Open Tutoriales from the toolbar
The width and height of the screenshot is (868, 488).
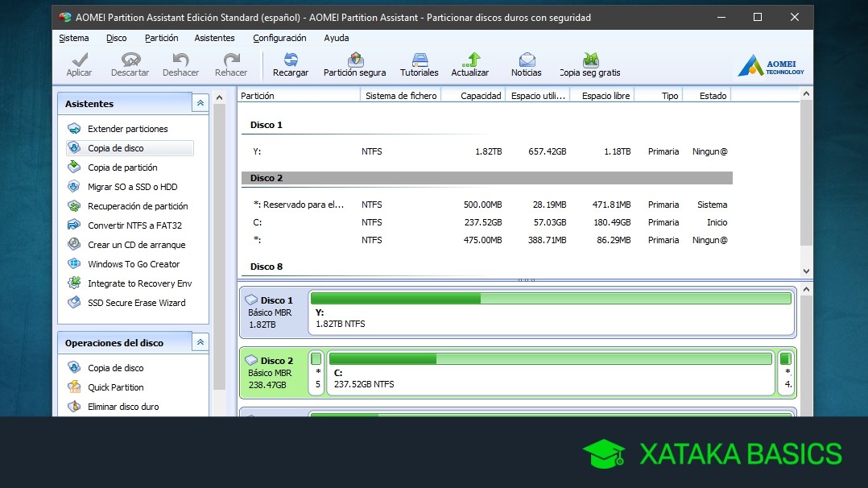pos(419,64)
